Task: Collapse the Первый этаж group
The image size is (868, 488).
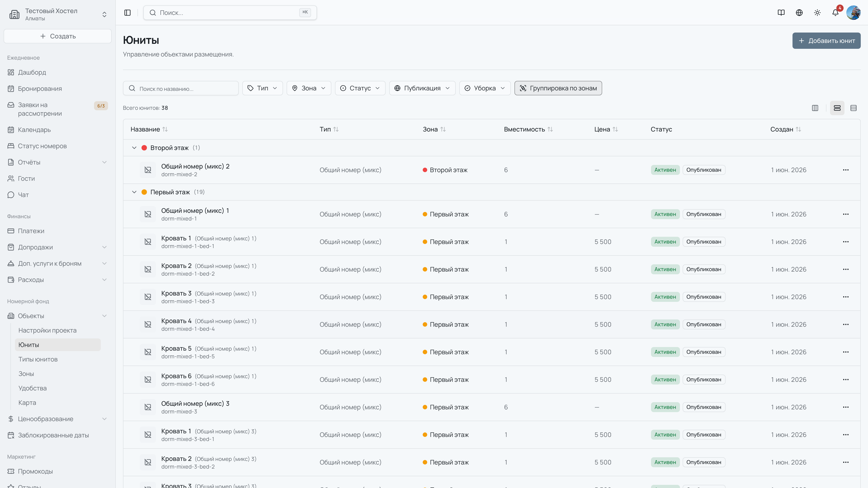Action: click(x=134, y=192)
